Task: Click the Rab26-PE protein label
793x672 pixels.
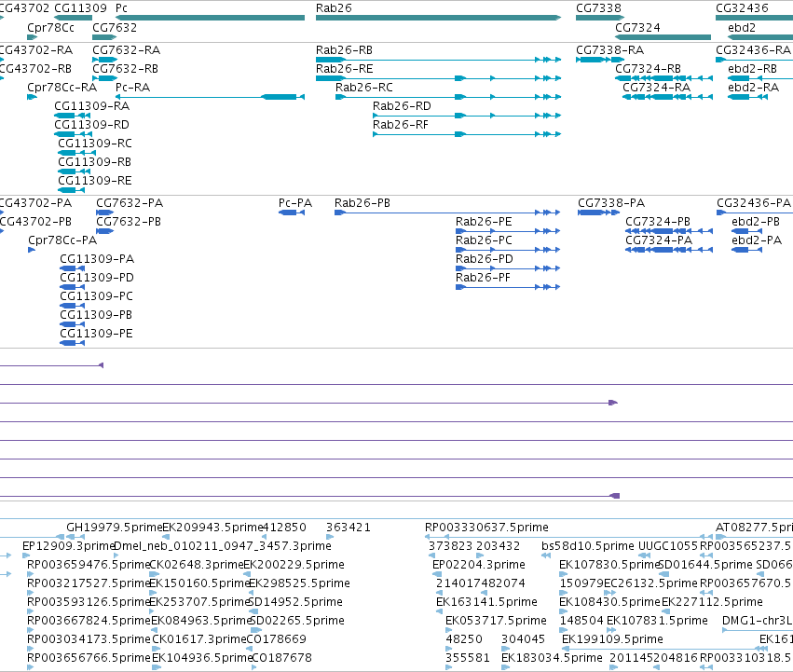Action: click(484, 222)
